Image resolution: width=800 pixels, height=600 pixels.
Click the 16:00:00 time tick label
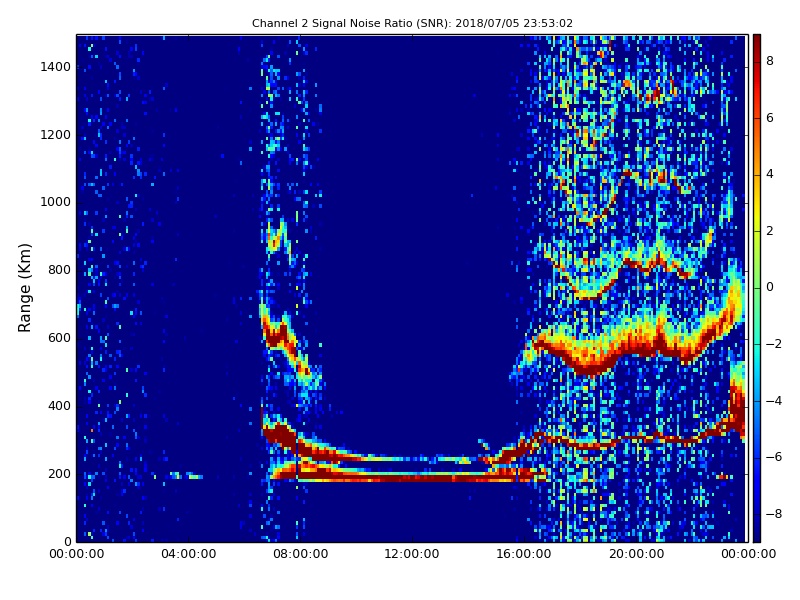524,554
